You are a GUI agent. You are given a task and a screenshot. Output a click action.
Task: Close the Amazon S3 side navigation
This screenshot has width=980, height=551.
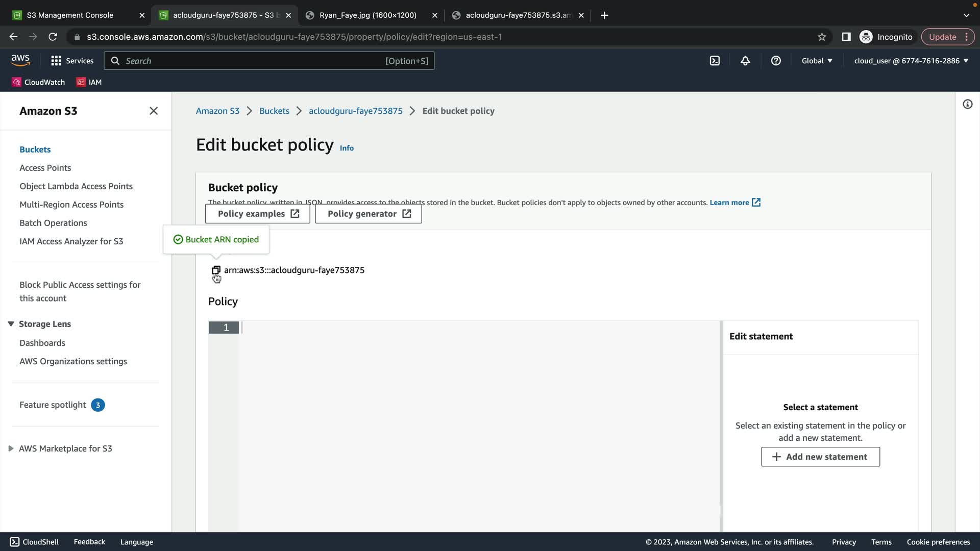[x=154, y=111]
